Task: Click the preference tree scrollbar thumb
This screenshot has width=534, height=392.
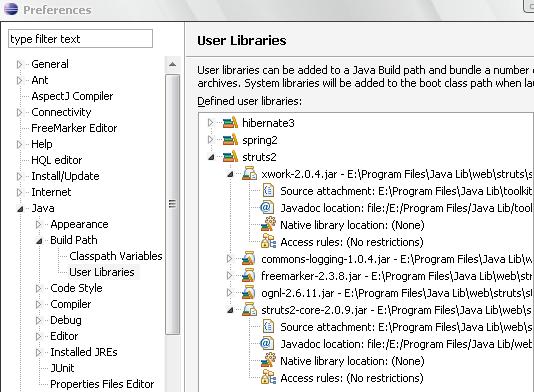Action: (173, 204)
